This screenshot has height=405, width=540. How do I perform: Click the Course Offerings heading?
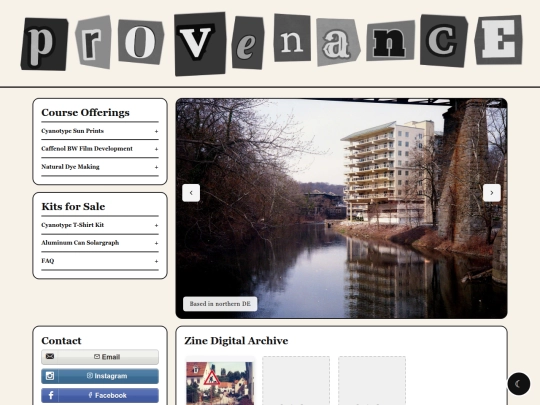pyautogui.click(x=85, y=113)
